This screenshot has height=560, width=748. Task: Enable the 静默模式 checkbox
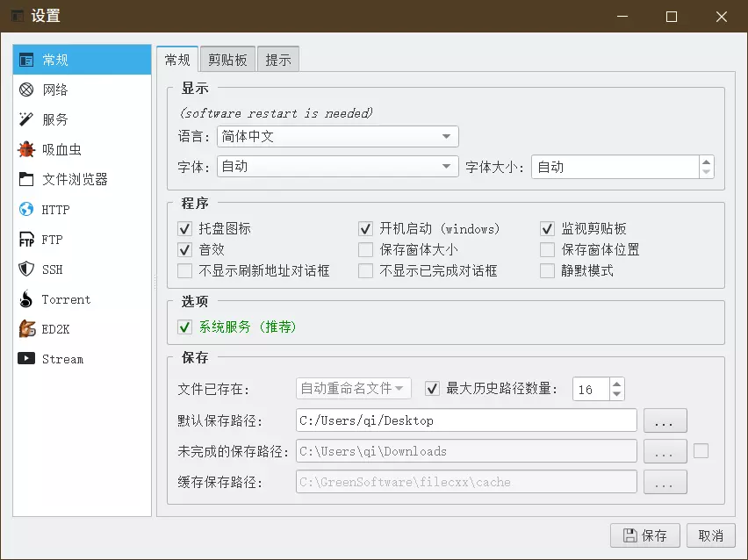click(x=547, y=270)
